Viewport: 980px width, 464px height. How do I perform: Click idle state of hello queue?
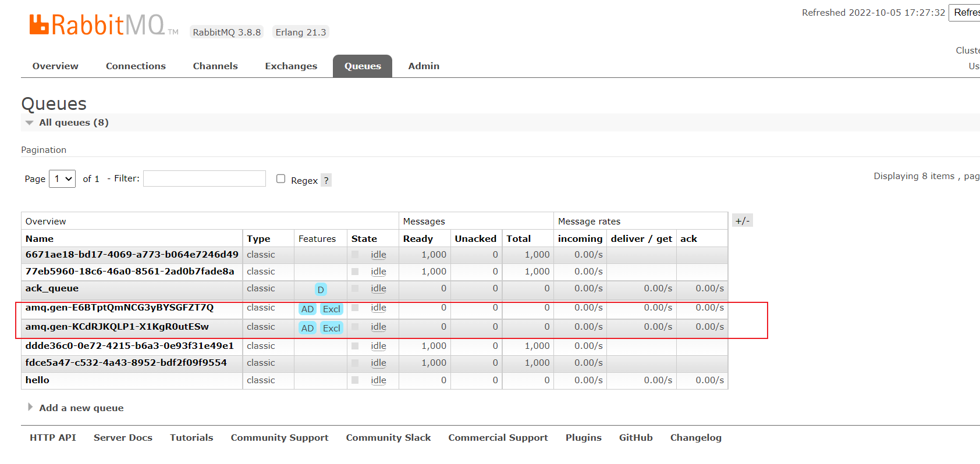tap(378, 380)
